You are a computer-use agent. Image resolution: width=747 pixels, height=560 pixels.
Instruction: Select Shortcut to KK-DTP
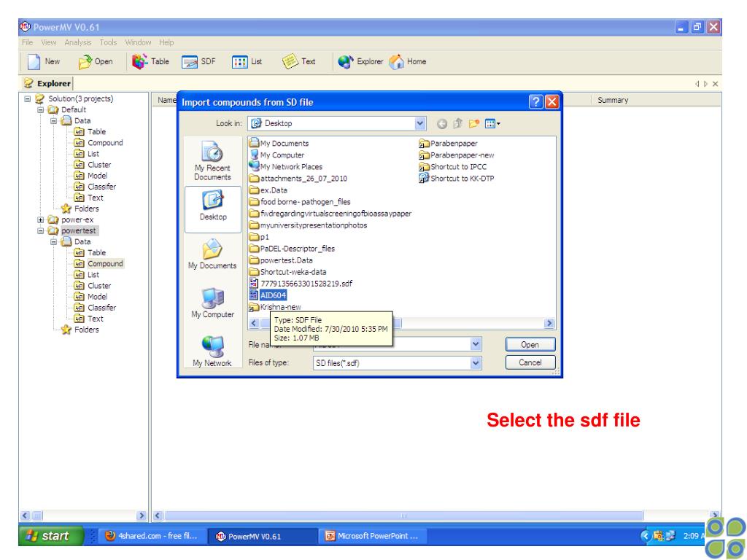pyautogui.click(x=457, y=179)
